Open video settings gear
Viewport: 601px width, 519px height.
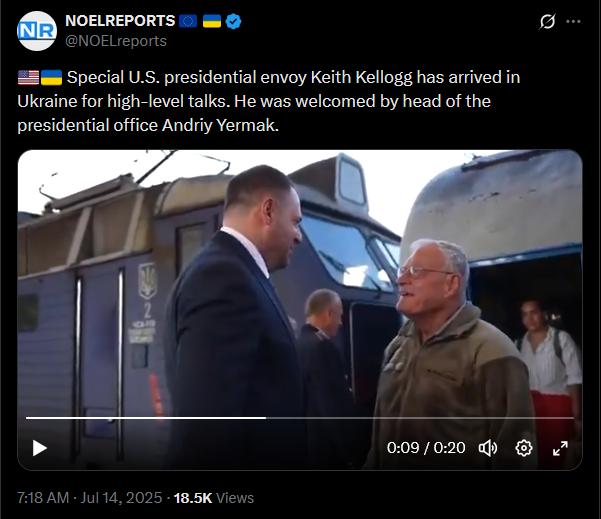[x=524, y=448]
